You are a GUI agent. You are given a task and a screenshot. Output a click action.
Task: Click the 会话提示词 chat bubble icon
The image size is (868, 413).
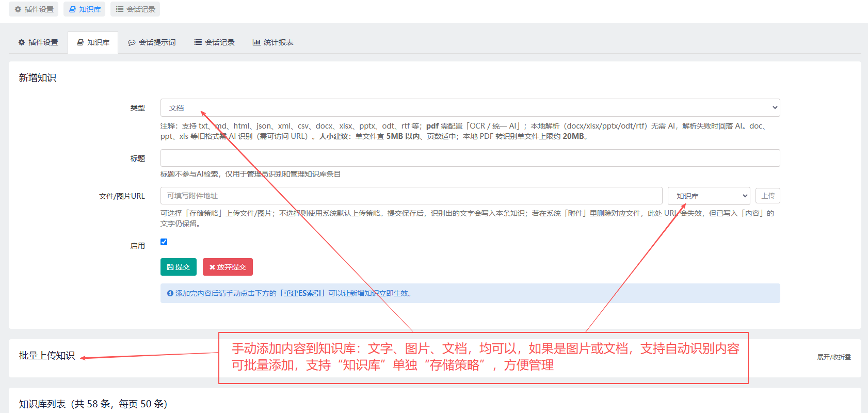(132, 42)
